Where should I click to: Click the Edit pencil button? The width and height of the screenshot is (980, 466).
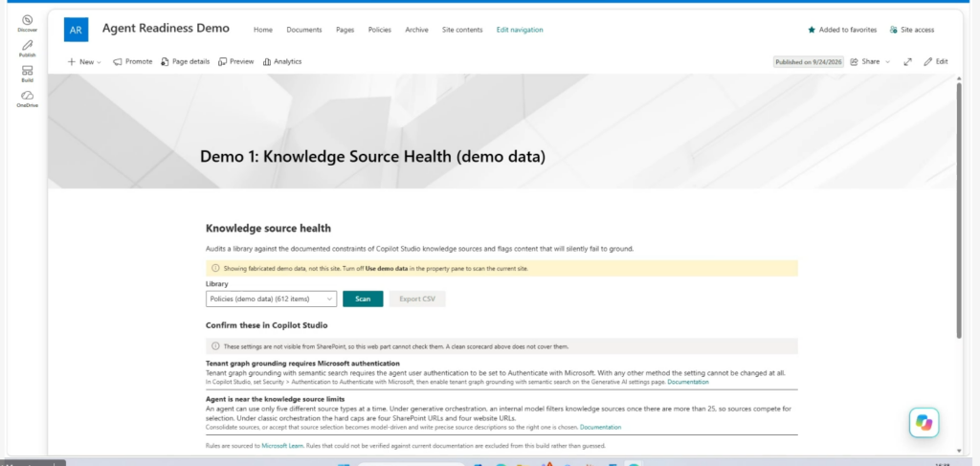936,62
